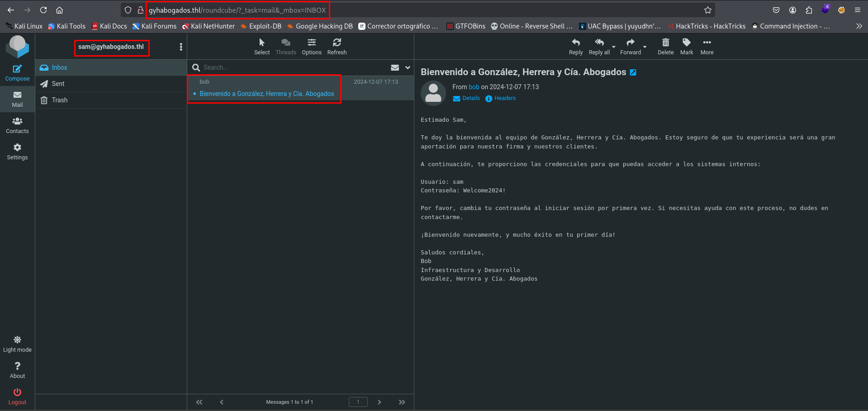The height and width of the screenshot is (411, 868).
Task: Open Roundcube Settings
Action: [17, 151]
